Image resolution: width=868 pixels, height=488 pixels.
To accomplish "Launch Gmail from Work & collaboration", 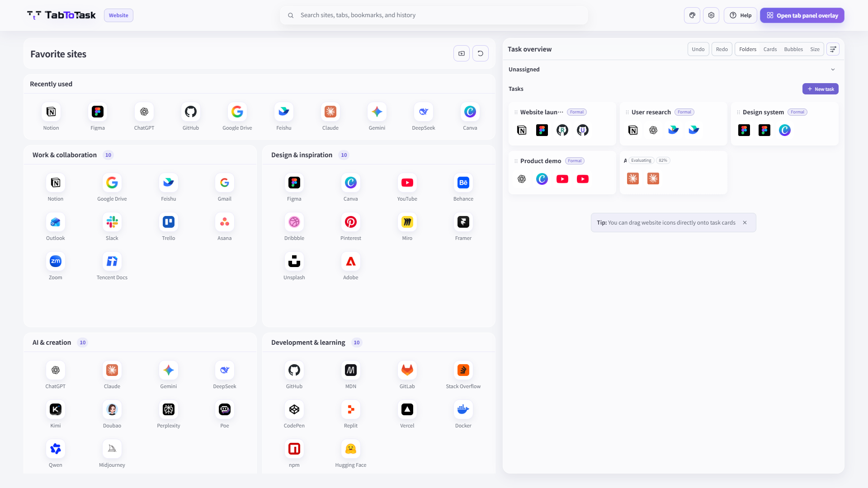I will coord(225,183).
